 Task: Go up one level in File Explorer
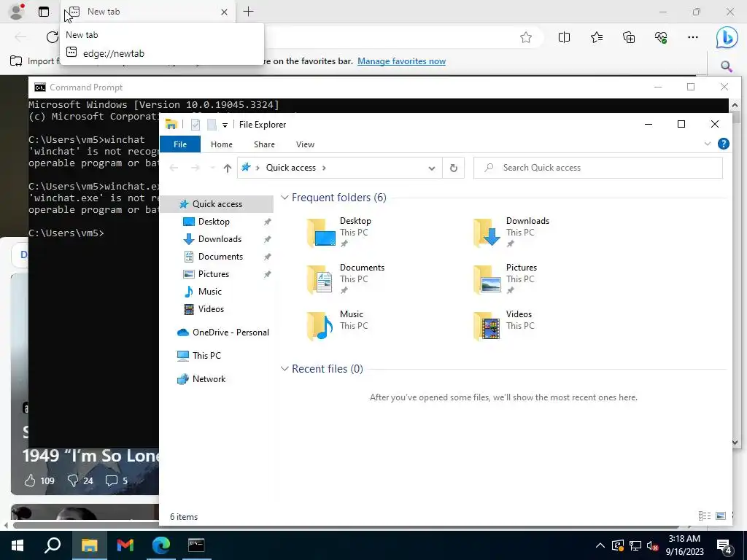[x=228, y=168]
